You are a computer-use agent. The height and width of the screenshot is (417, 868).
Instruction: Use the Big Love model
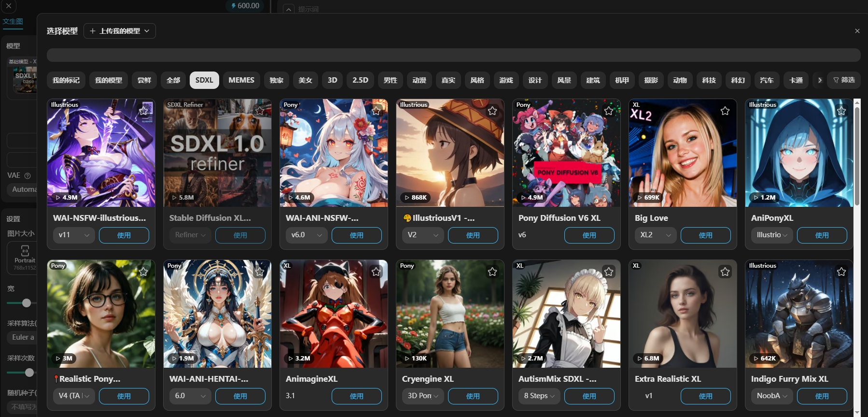click(706, 235)
